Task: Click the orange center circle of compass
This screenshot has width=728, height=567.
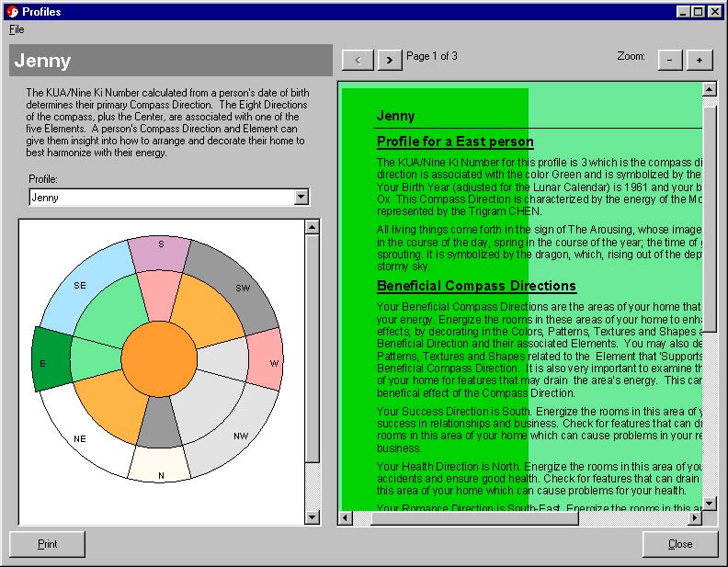Action: (x=159, y=358)
